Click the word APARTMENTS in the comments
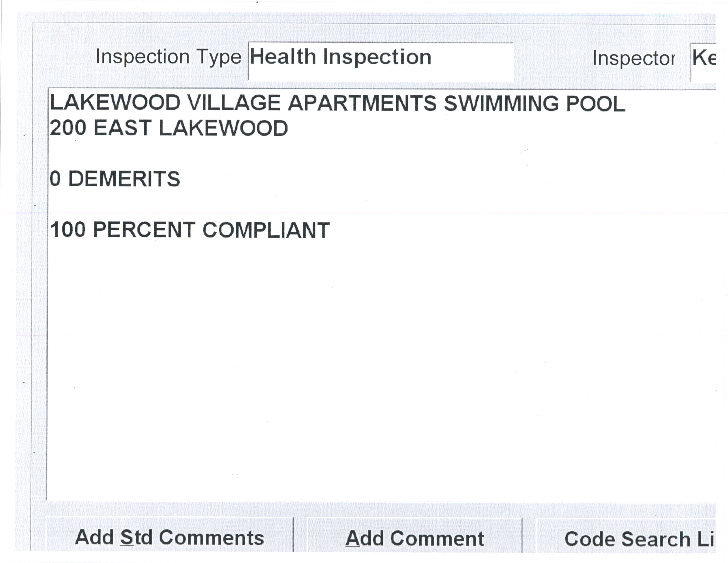 pos(362,103)
